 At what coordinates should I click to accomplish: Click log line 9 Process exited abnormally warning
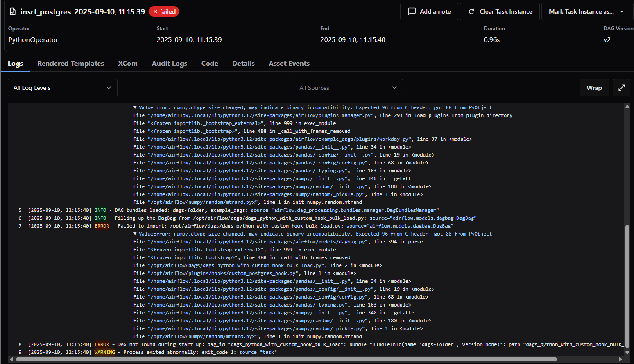(147, 352)
